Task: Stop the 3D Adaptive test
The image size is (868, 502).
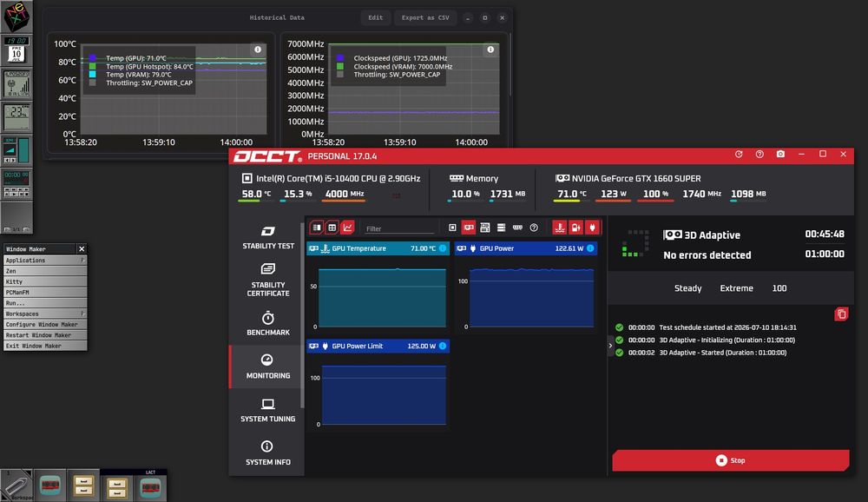Action: 730,460
